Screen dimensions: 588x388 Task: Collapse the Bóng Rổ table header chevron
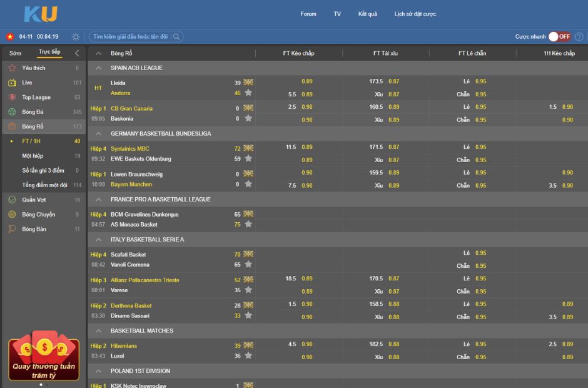coord(98,53)
